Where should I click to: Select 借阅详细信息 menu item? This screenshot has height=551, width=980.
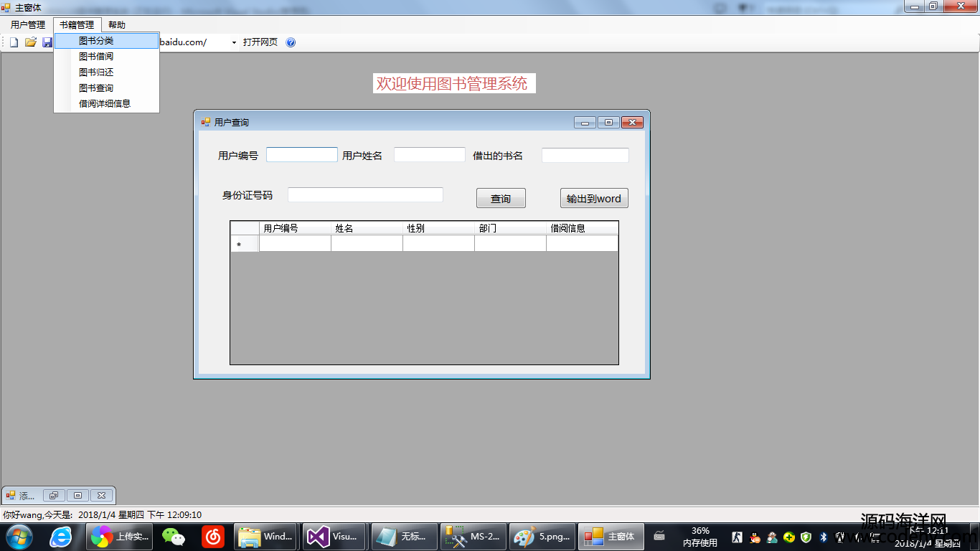(x=105, y=104)
